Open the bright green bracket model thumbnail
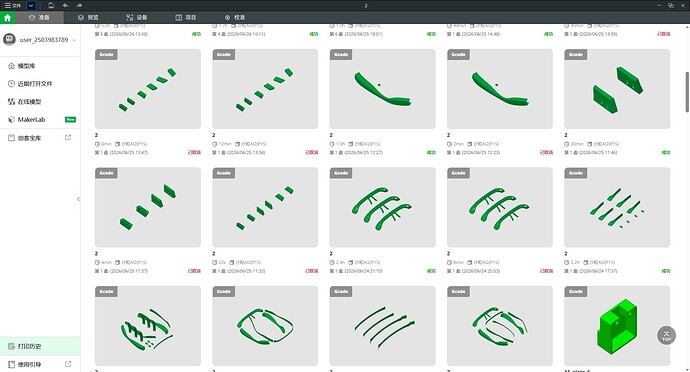The width and height of the screenshot is (690, 372). click(x=617, y=326)
